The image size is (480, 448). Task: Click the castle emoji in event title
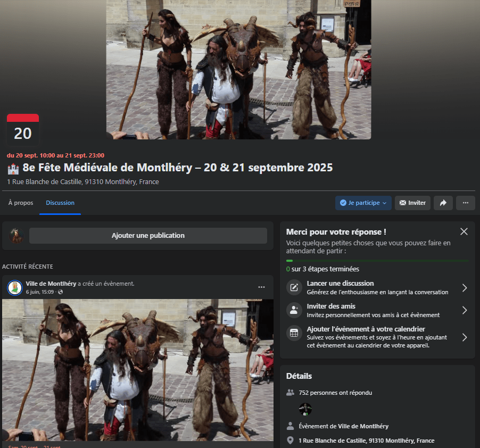[x=13, y=168]
